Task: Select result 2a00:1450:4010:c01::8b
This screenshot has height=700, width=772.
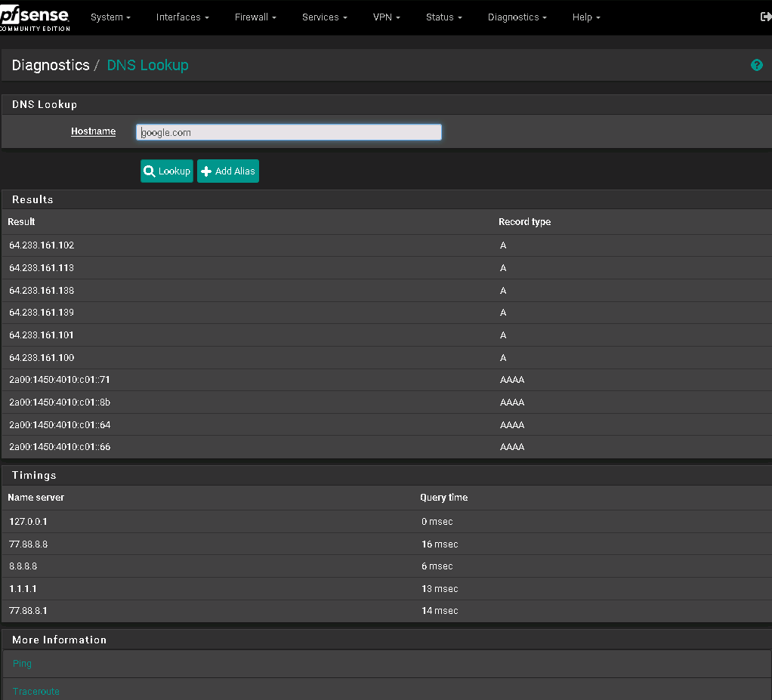Action: 60,402
